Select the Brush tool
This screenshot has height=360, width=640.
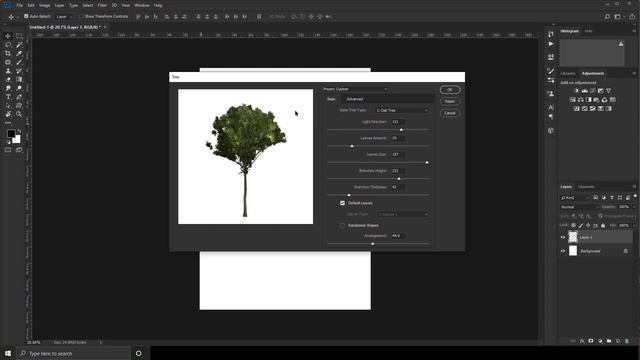(19, 62)
